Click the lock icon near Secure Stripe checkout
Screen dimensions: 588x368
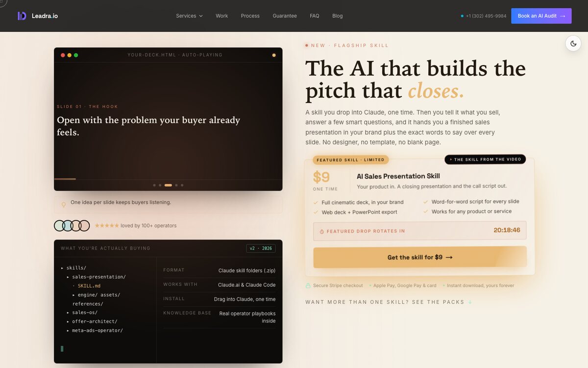[308, 286]
